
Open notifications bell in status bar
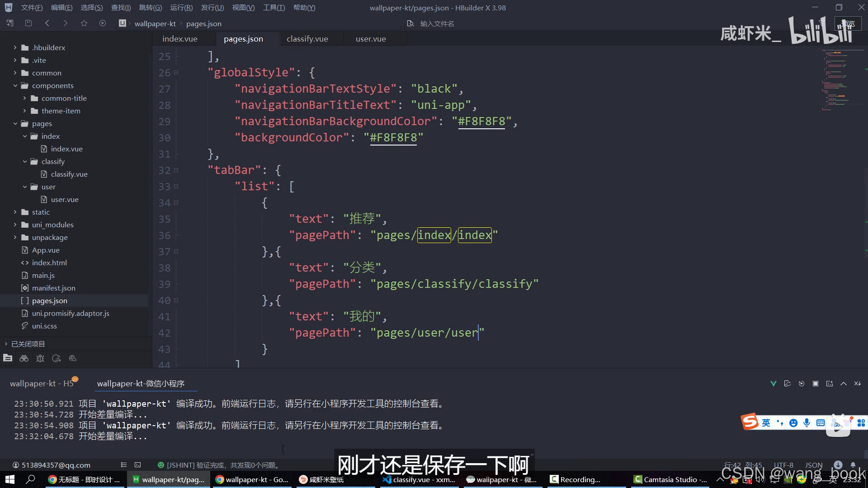pos(853,465)
